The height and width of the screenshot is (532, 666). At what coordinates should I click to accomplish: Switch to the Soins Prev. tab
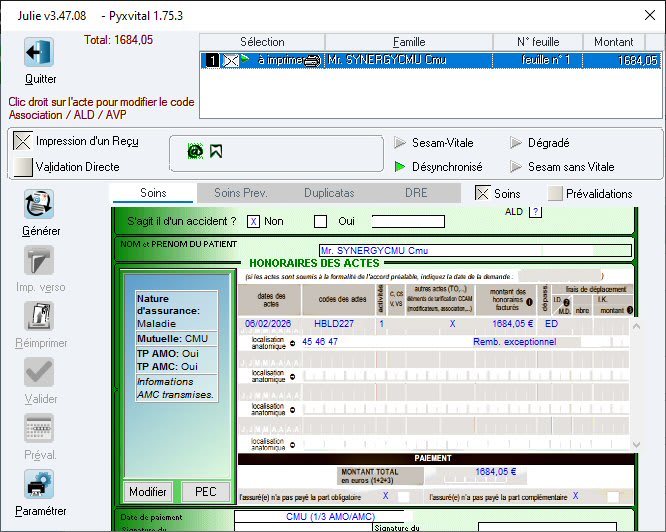tap(241, 193)
